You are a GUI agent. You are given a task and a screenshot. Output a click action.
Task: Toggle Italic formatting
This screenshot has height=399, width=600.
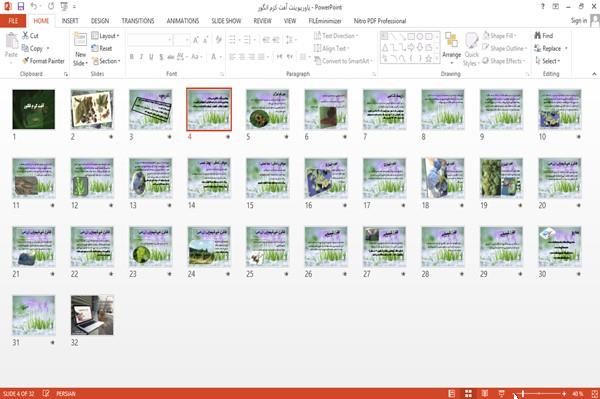tap(141, 57)
